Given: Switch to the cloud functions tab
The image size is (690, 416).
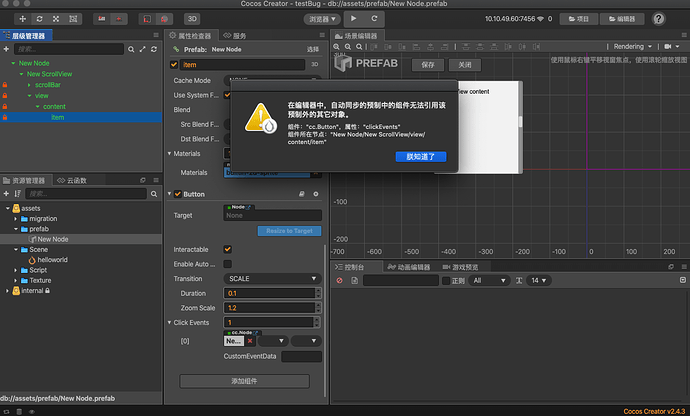Looking at the screenshot, I should [72, 180].
